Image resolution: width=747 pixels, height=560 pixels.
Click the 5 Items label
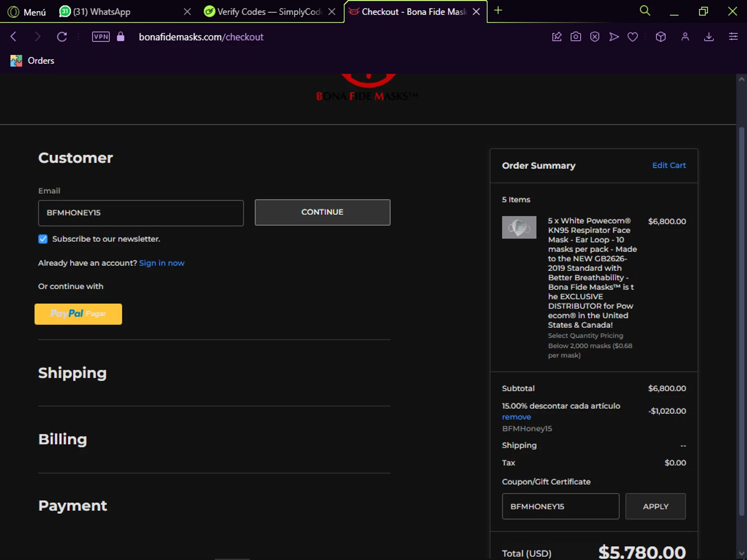(516, 200)
